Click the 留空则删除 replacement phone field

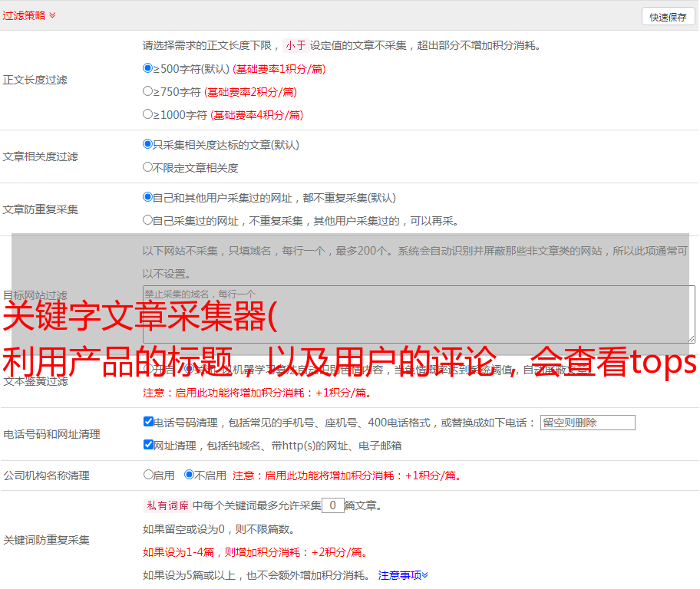(587, 423)
